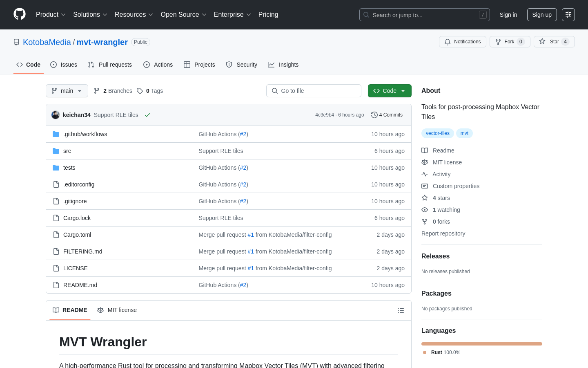Expand the Product menu
Viewport: 588px width, 368px height.
click(51, 15)
